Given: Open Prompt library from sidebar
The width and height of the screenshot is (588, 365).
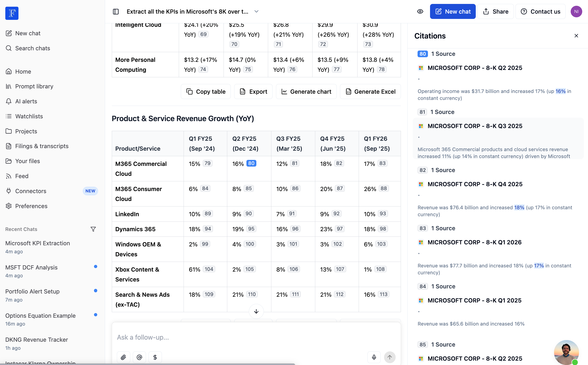Looking at the screenshot, I should (34, 87).
